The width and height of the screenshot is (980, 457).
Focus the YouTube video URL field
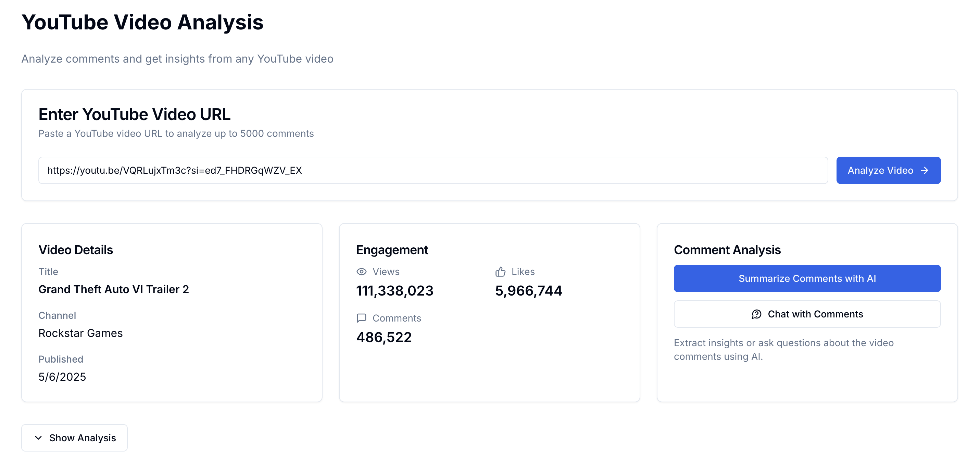(433, 170)
